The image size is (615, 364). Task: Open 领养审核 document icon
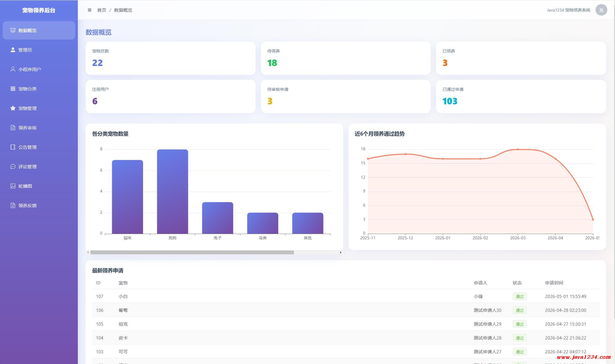coord(13,128)
